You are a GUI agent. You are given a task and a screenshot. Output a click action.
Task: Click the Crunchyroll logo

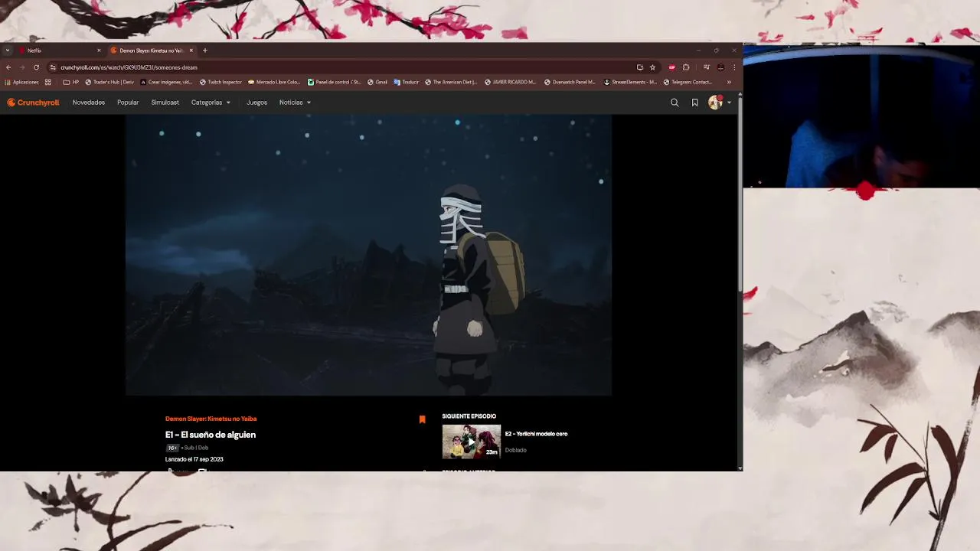[33, 103]
